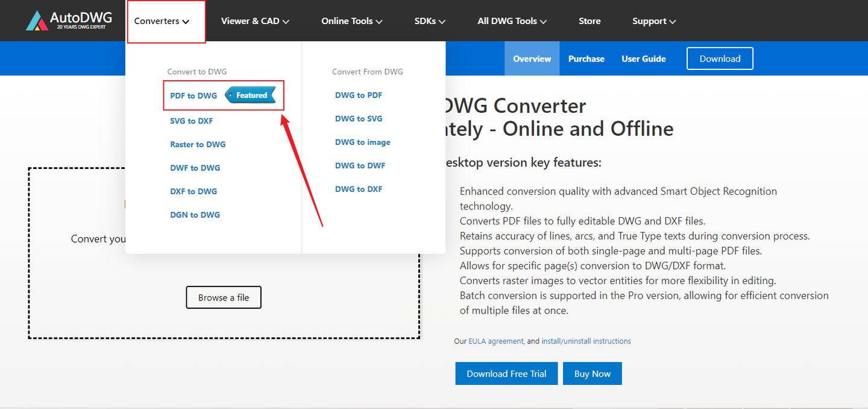The height and width of the screenshot is (409, 868).
Task: Select Raster to DWG option
Action: coord(198,144)
